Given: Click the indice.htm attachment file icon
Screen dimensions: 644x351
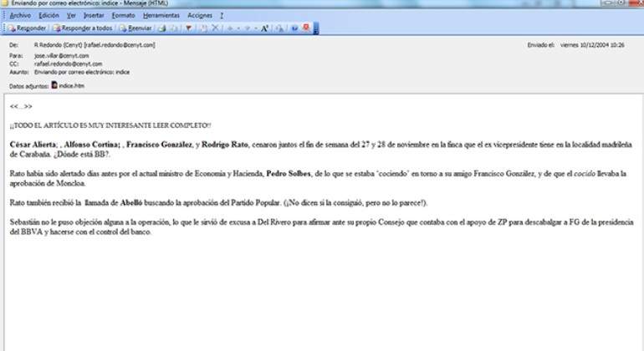Looking at the screenshot, I should 54,85.
